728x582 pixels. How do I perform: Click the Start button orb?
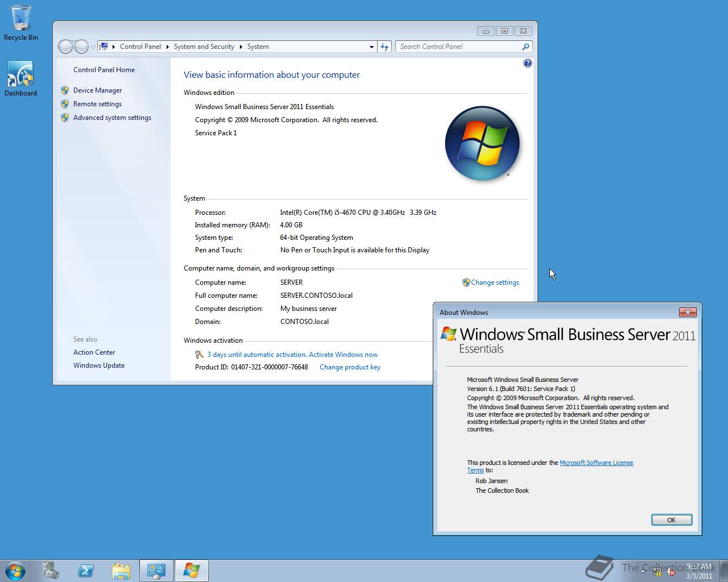(15, 570)
